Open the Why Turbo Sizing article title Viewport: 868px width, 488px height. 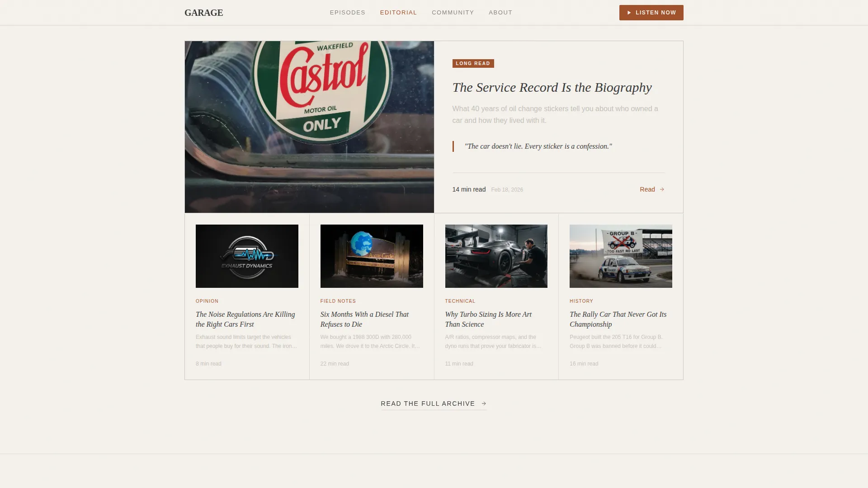tap(488, 319)
